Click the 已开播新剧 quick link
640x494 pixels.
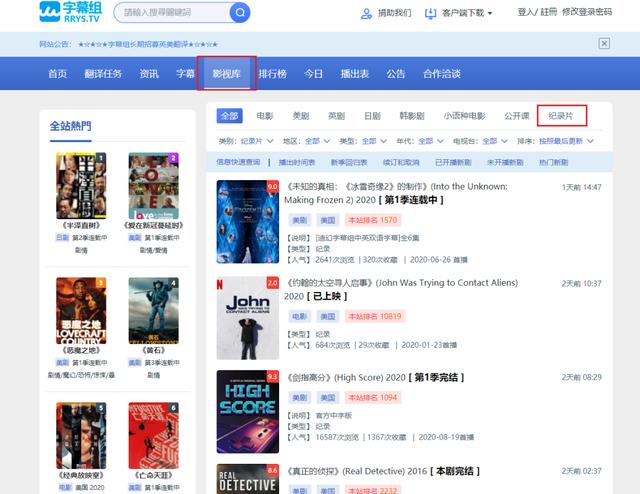(453, 162)
